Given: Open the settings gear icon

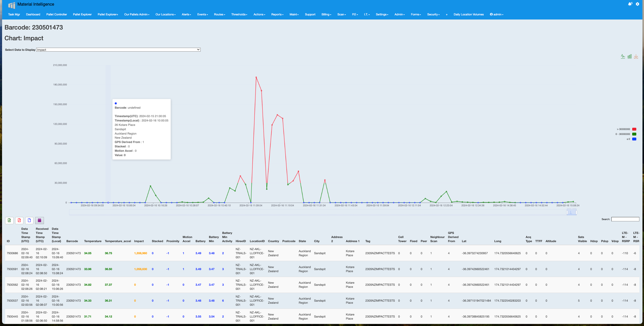Looking at the screenshot, I should pyautogui.click(x=637, y=4).
